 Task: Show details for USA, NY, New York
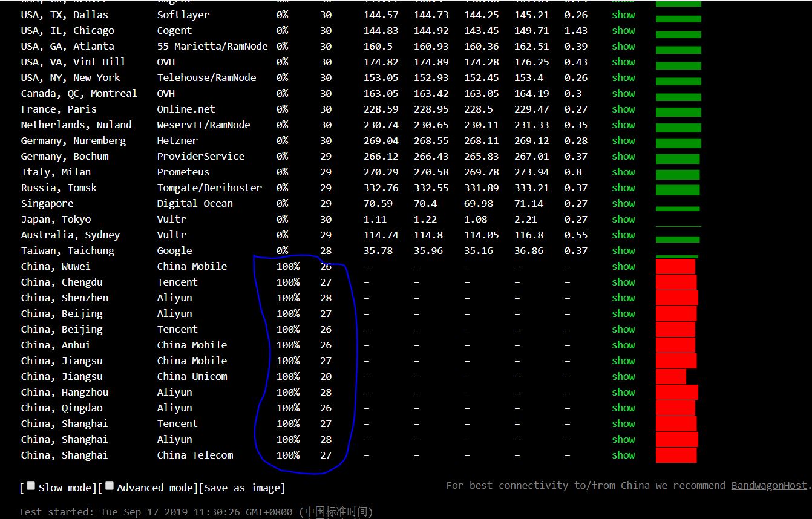[x=623, y=77]
